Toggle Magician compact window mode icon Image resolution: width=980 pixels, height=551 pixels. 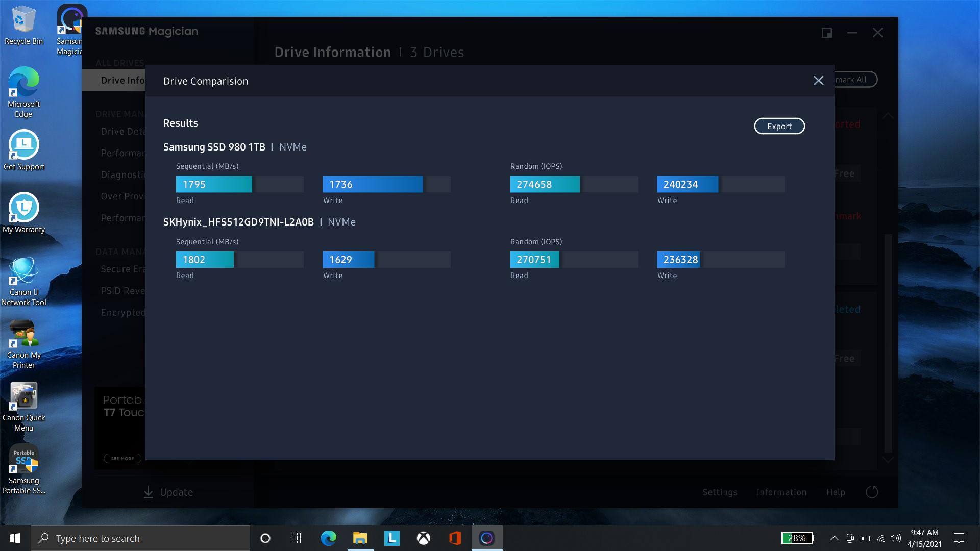pos(827,33)
